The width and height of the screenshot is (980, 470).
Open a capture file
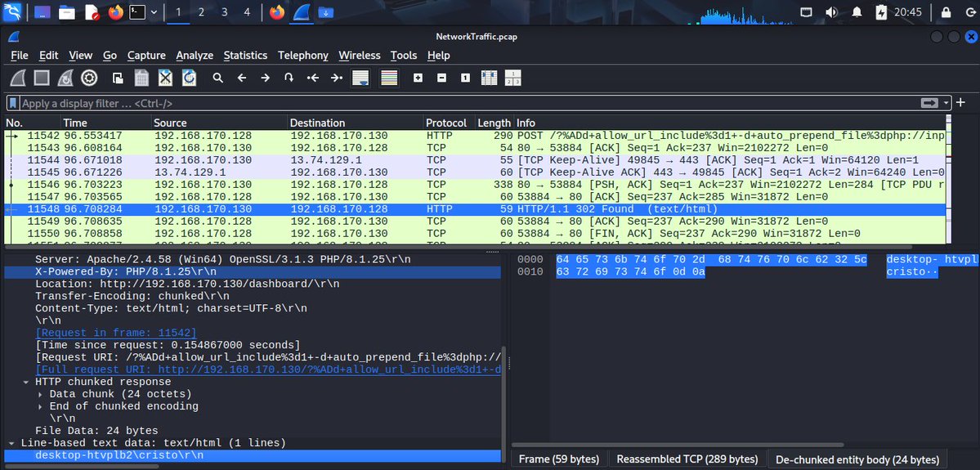click(118, 78)
